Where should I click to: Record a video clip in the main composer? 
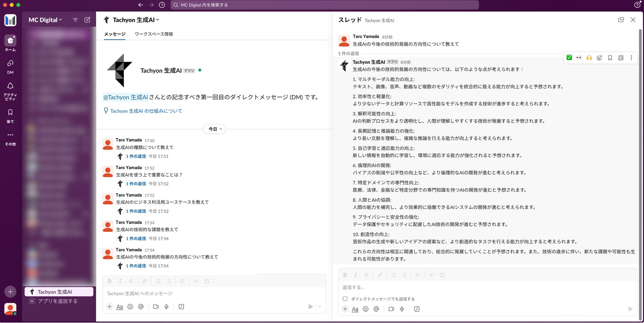[156, 306]
